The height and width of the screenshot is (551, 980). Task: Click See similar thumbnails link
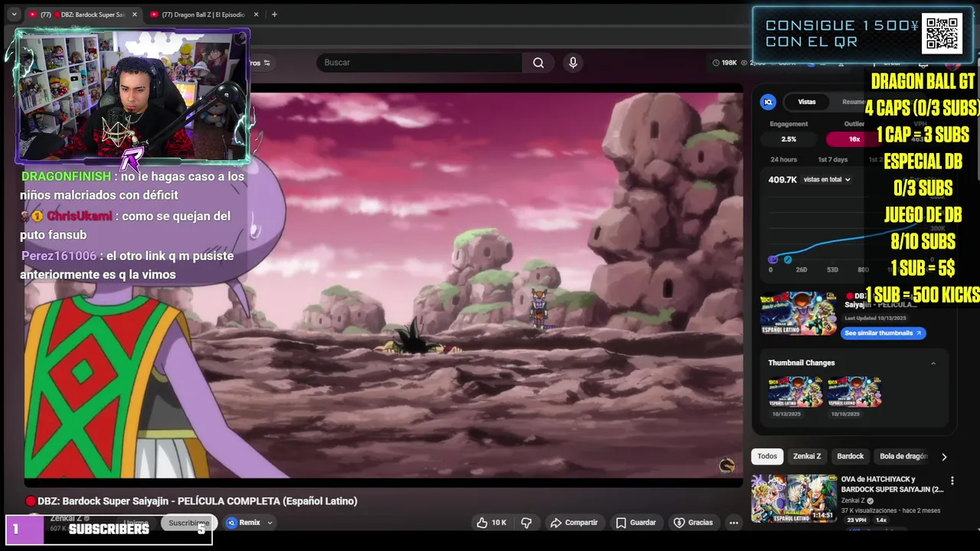[x=884, y=333]
